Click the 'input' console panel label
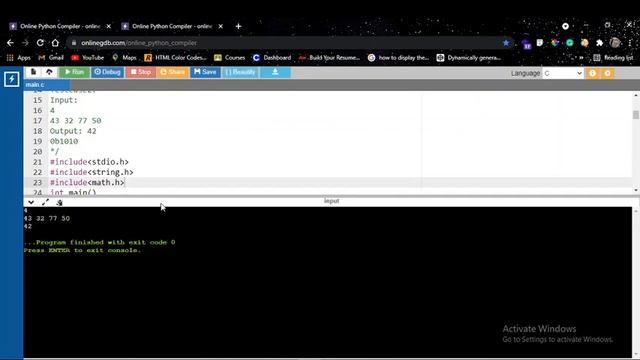The image size is (640, 360). pos(331,201)
